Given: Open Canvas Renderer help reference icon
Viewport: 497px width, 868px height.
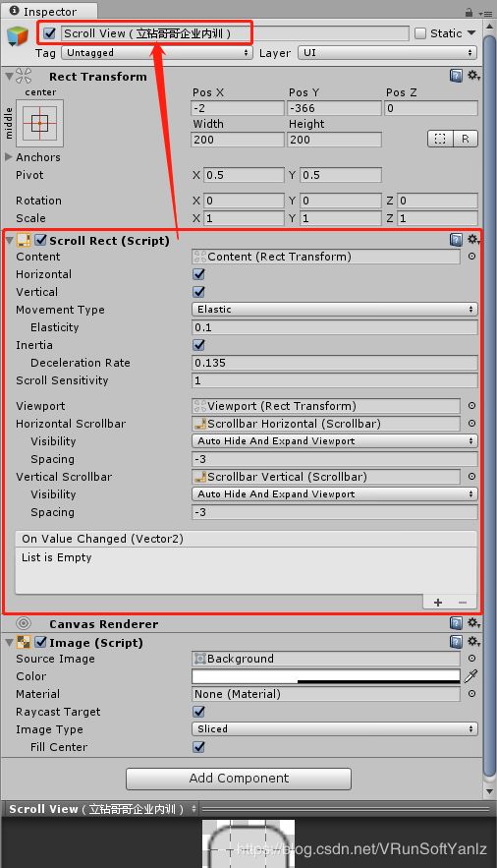Looking at the screenshot, I should point(456,623).
